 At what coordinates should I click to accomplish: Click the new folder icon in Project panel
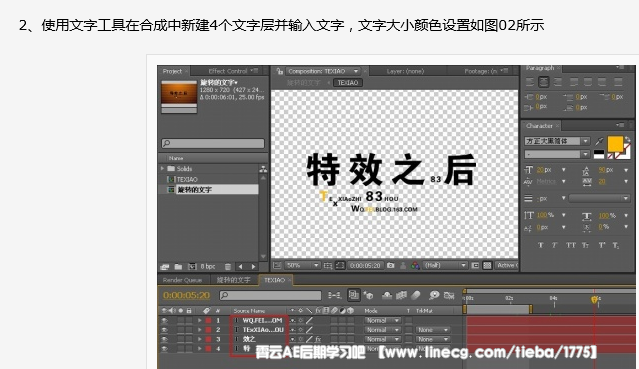pos(178,267)
